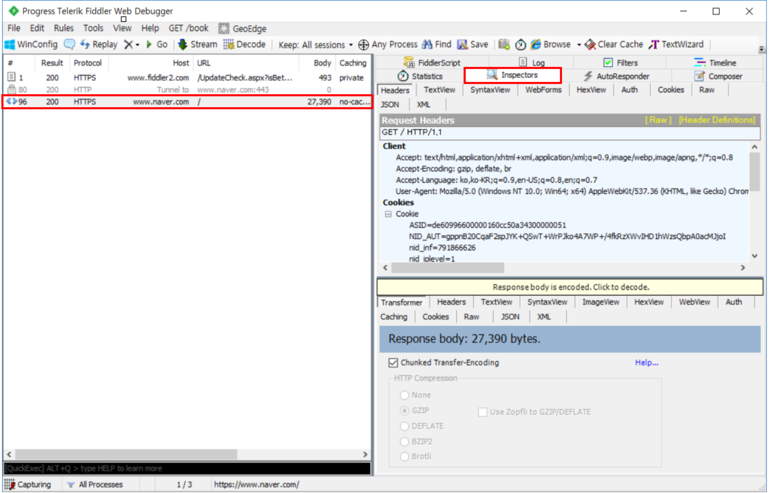Select session 96 www.naver.com row

coord(187,102)
